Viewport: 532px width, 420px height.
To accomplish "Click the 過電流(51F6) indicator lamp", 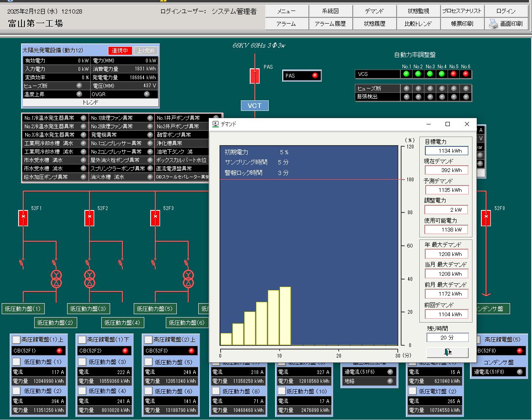I will [390, 372].
